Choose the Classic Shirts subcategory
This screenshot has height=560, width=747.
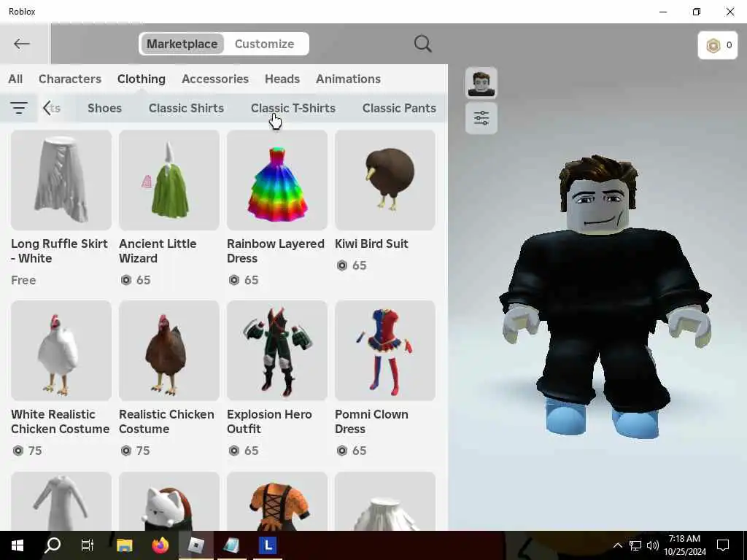(x=186, y=108)
